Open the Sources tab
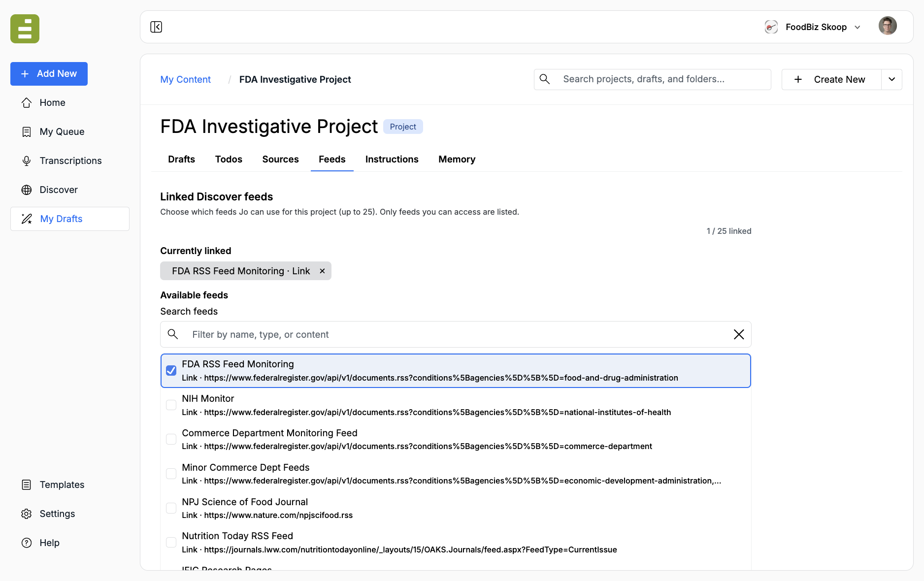The width and height of the screenshot is (924, 581). click(x=280, y=159)
